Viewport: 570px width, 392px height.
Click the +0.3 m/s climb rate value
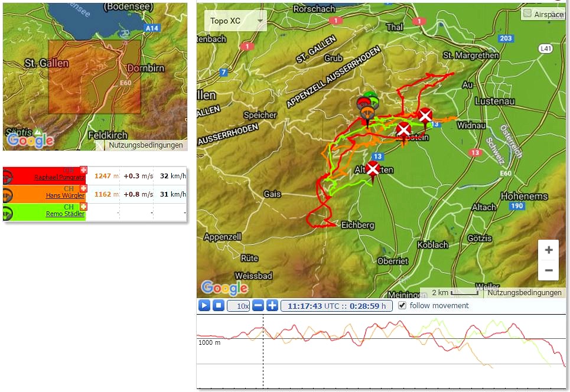[138, 176]
